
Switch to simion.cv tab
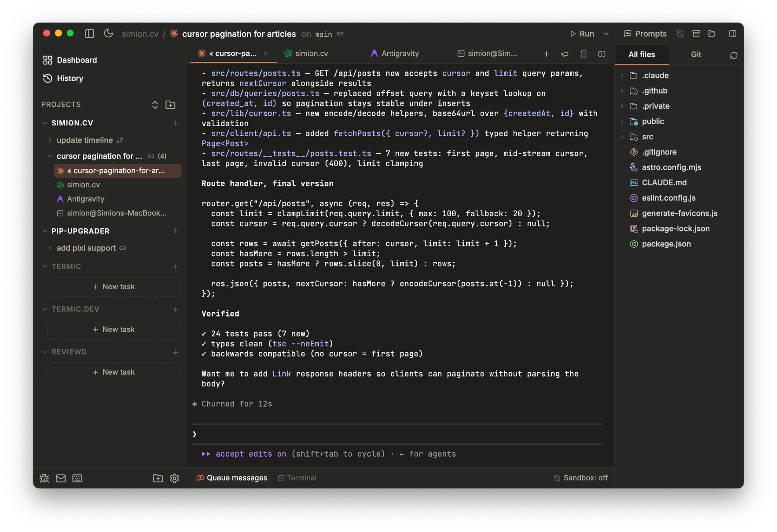point(307,54)
